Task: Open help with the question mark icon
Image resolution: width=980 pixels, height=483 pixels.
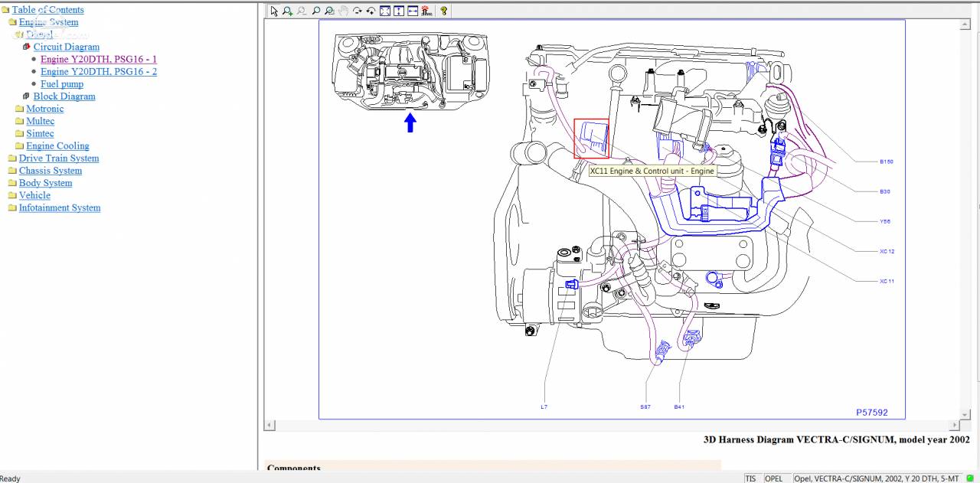Action: point(444,11)
